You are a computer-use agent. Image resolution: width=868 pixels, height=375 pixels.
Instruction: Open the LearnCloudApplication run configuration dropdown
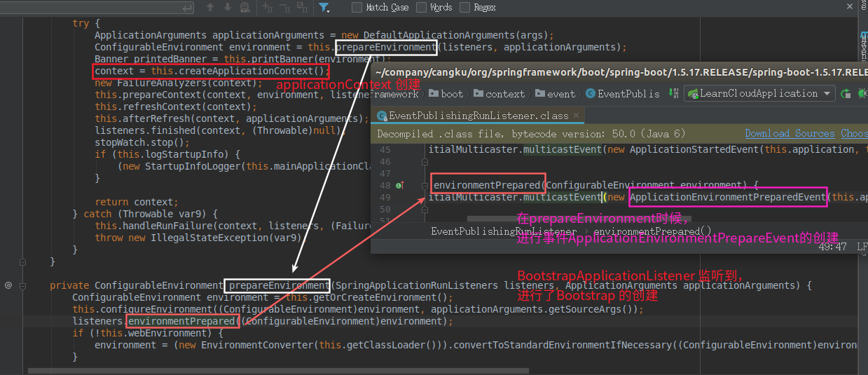[x=759, y=93]
